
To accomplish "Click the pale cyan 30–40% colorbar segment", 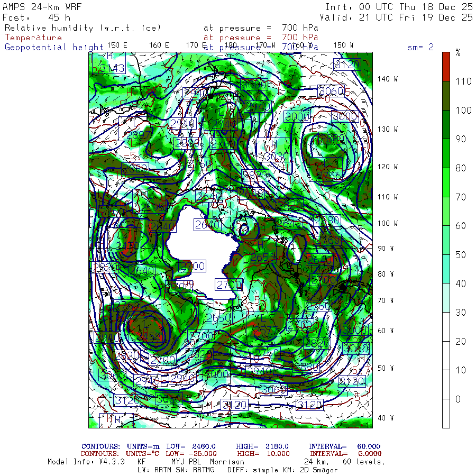I will coord(446,298).
